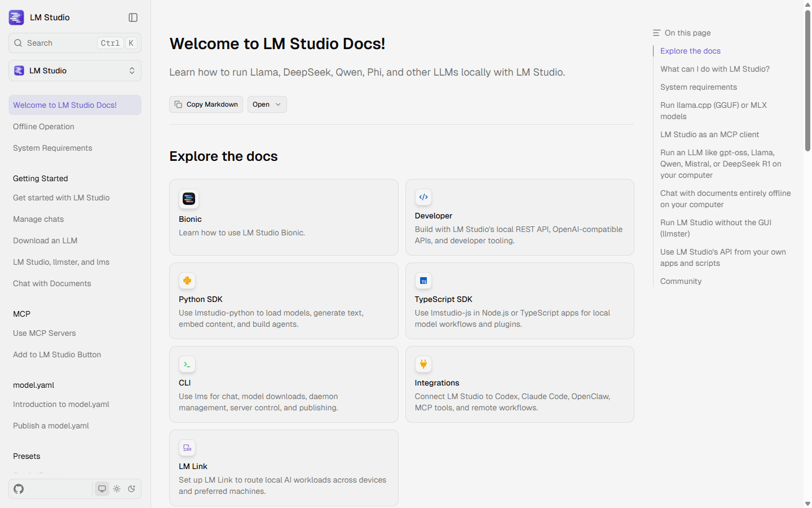Open the Bionic docs card title
The image size is (812, 508).
pyautogui.click(x=190, y=219)
